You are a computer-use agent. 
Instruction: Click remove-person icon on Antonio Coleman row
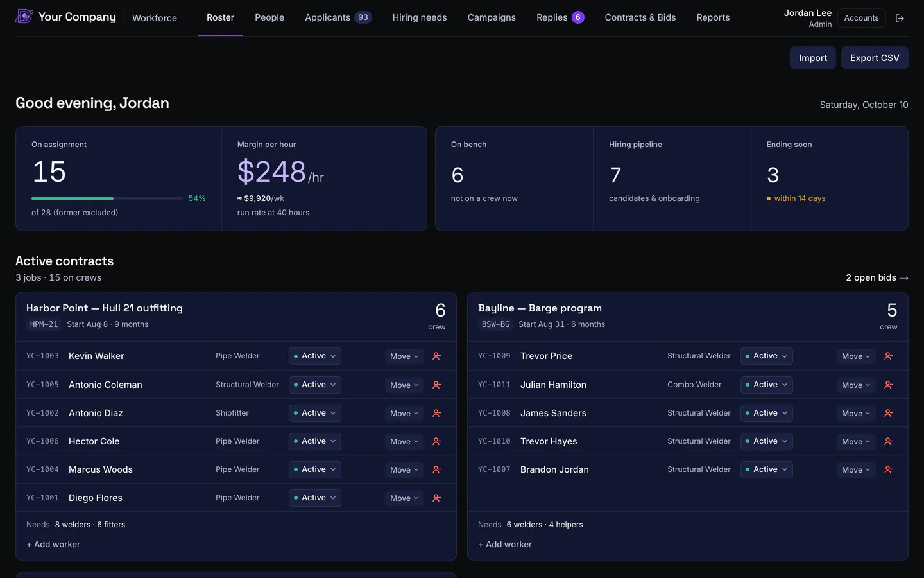437,385
